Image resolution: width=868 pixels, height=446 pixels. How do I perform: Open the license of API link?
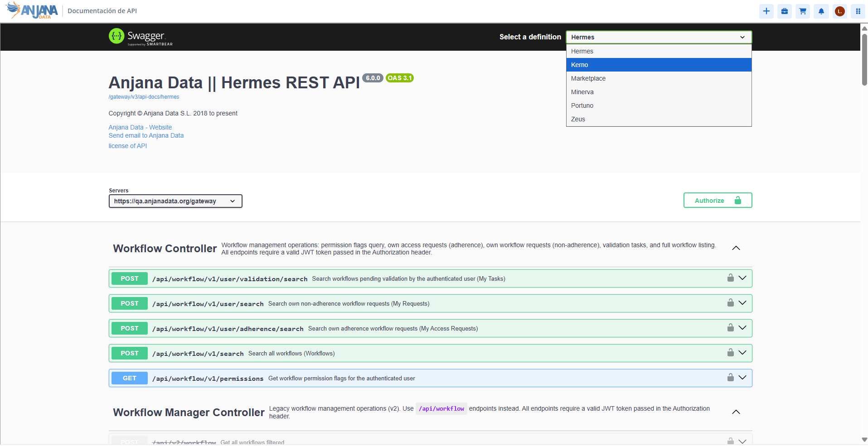[x=127, y=146]
